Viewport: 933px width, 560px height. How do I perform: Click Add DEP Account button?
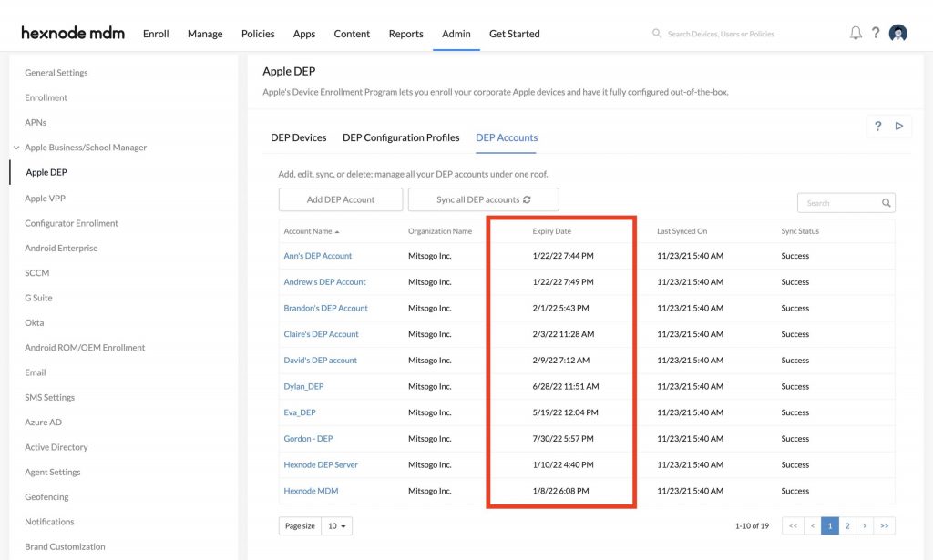[341, 199]
